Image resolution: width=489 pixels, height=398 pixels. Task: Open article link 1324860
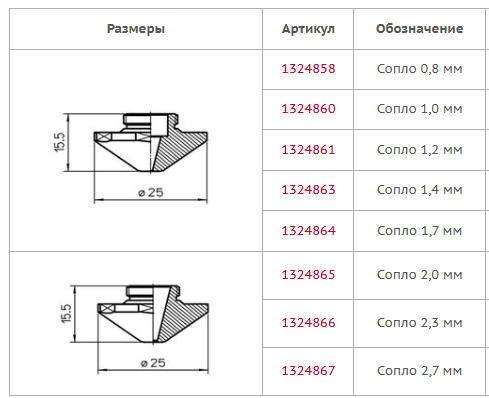[x=308, y=109]
